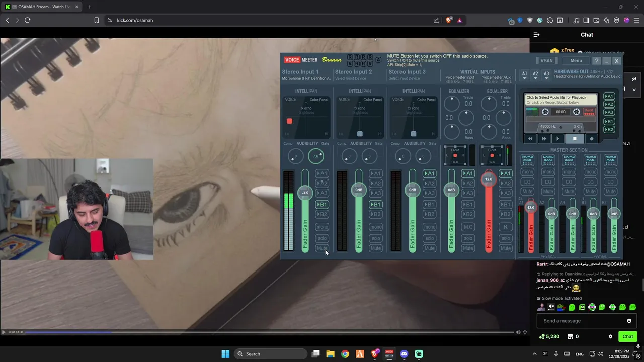This screenshot has height=362, width=644.
Task: Open browser playlist music note icon
Action: pos(576,20)
